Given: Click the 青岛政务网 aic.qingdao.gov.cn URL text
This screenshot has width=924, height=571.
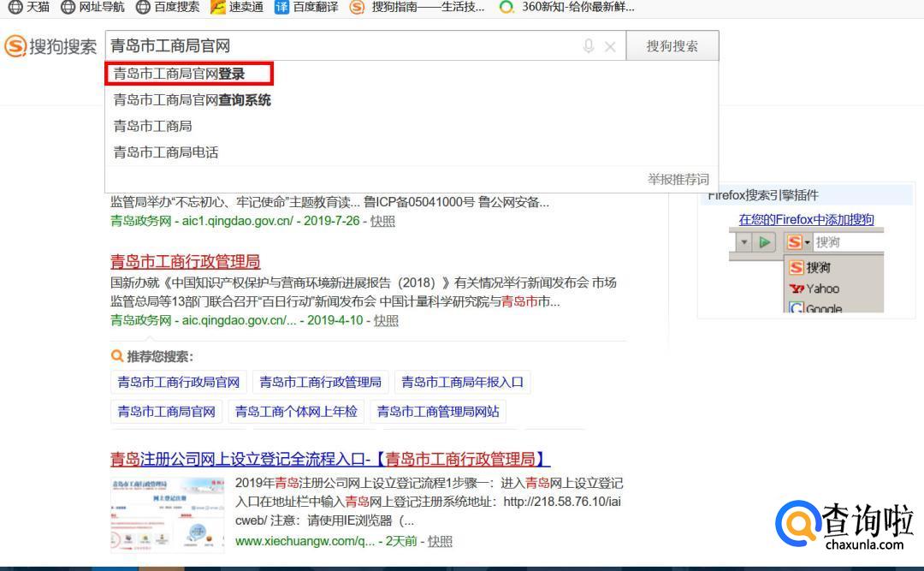Looking at the screenshot, I should point(204,320).
